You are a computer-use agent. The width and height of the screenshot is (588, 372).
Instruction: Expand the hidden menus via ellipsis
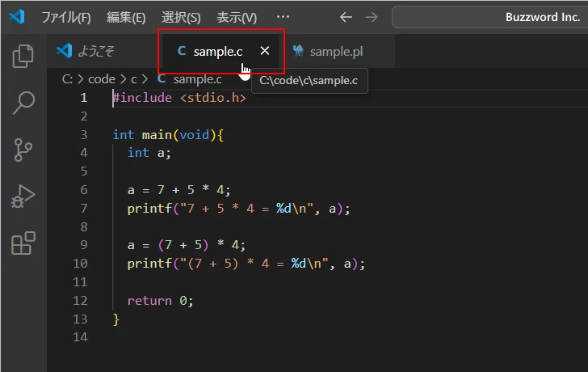pos(283,17)
